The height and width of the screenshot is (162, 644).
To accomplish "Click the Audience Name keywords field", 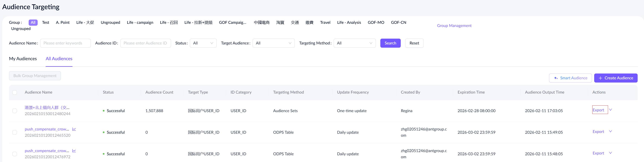I will 66,43.
